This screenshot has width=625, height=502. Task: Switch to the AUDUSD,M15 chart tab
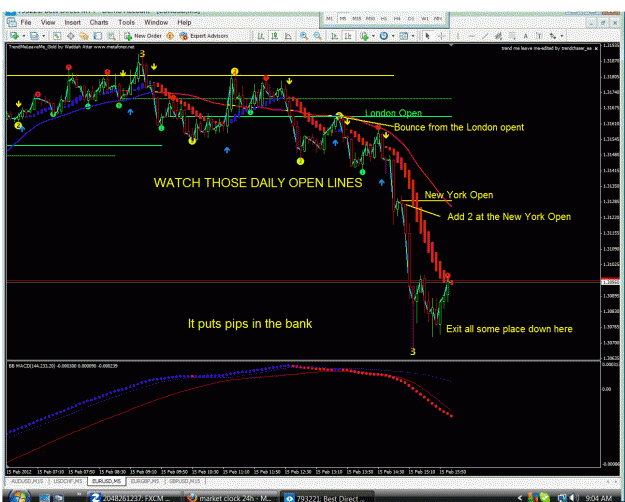click(x=28, y=481)
